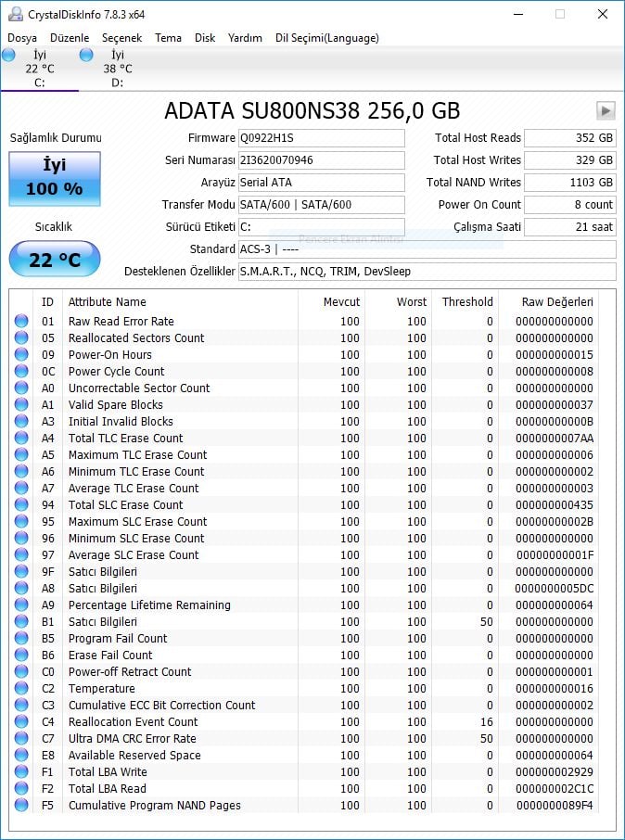Click Total Host Reads value 352 GB
Image resolution: width=625 pixels, height=840 pixels.
(x=570, y=137)
